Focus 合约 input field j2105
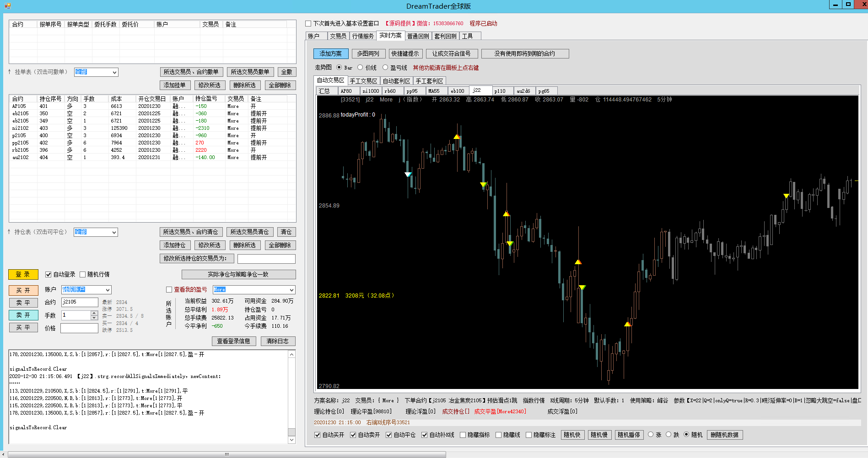Viewport: 868px width, 458px height. coord(80,302)
